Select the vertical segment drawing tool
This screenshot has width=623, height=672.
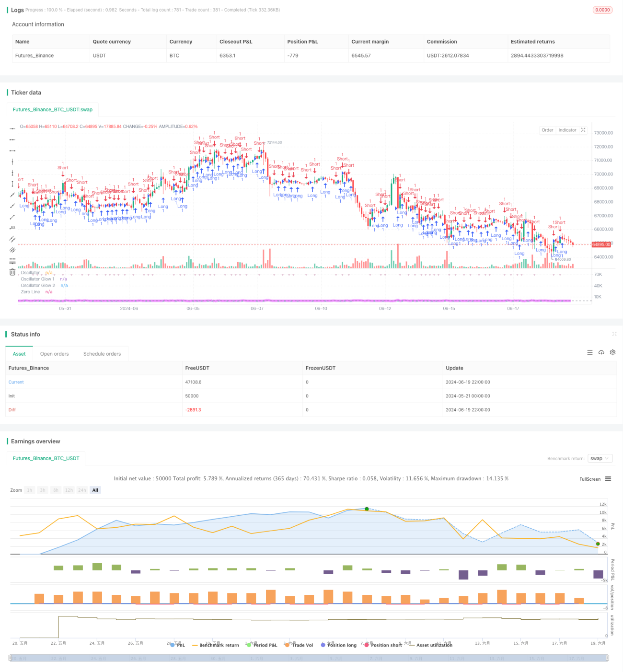12,184
